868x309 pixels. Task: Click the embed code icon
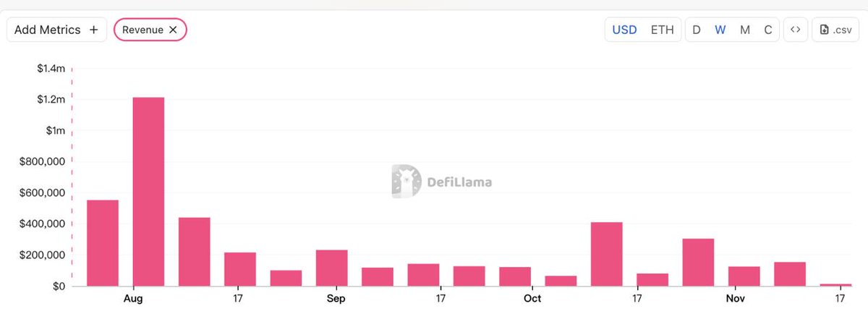pyautogui.click(x=795, y=30)
